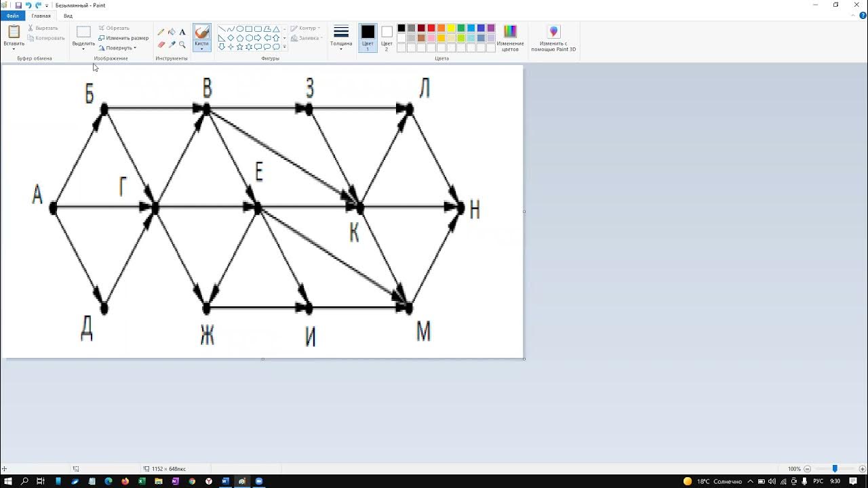Open the File (Файл) menu
Image resolution: width=868 pixels, height=488 pixels.
[13, 16]
